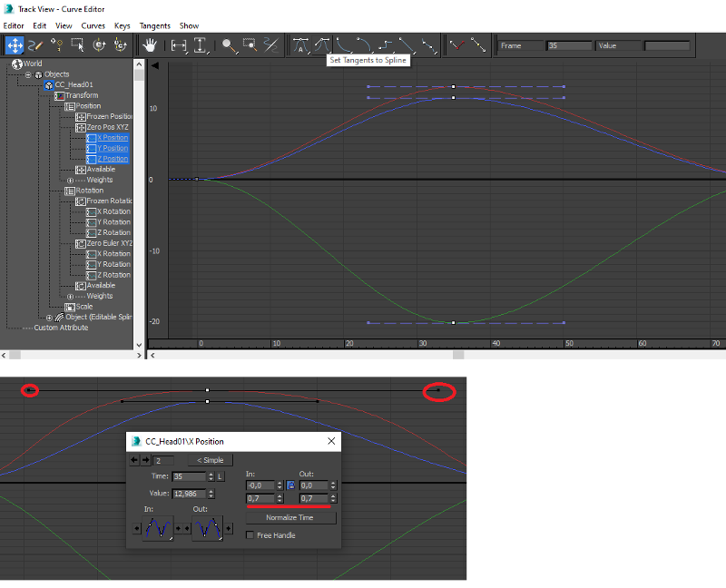Open the In tangent type flyout
This screenshot has width=726, height=588.
click(x=158, y=528)
